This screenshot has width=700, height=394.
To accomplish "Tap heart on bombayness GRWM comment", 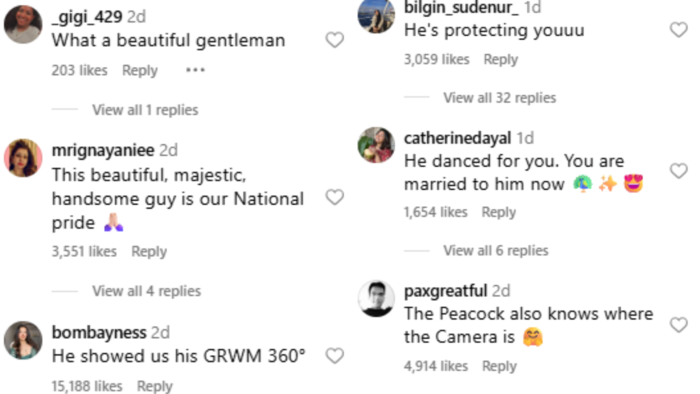I will pyautogui.click(x=334, y=356).
